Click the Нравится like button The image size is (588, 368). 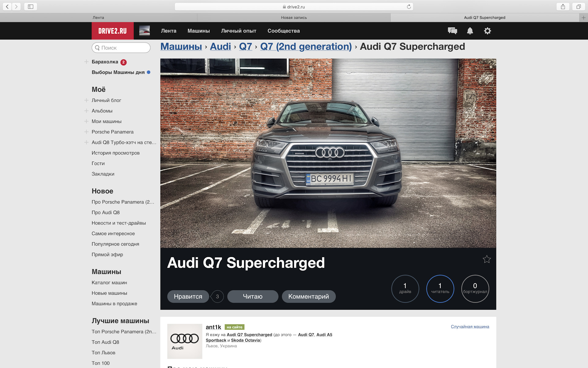coord(188,297)
